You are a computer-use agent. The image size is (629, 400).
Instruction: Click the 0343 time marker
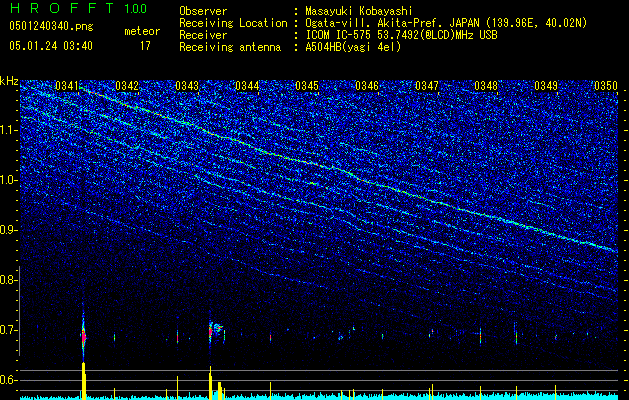click(x=187, y=86)
